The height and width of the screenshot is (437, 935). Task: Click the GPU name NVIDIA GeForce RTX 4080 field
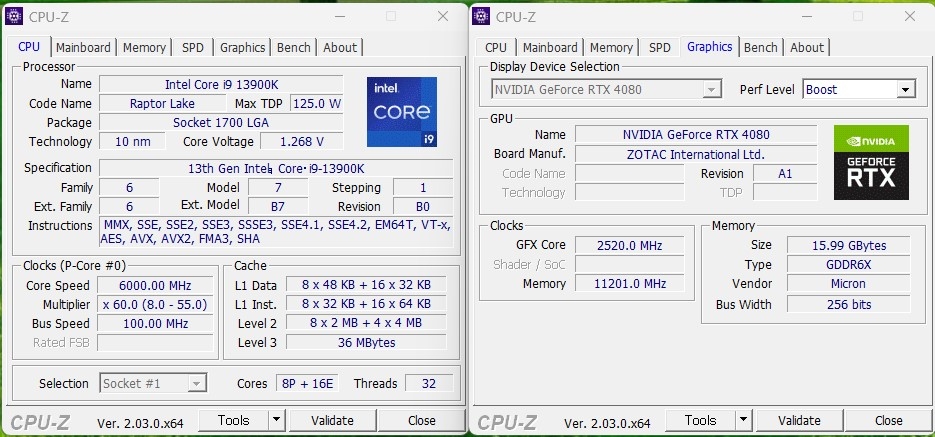coord(696,134)
